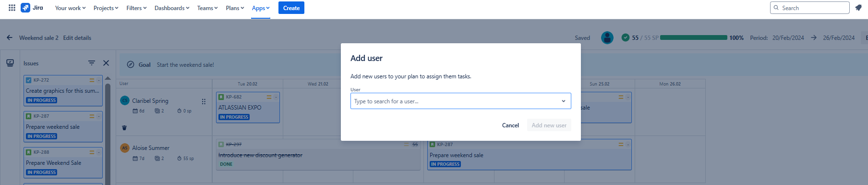Open issue card KP-288
The image size is (868, 185).
[x=63, y=162]
